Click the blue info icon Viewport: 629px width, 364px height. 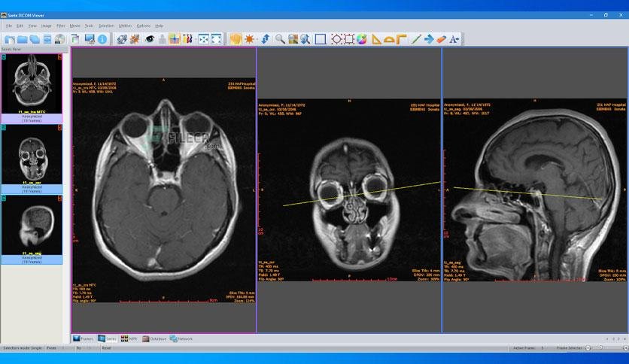(x=102, y=39)
